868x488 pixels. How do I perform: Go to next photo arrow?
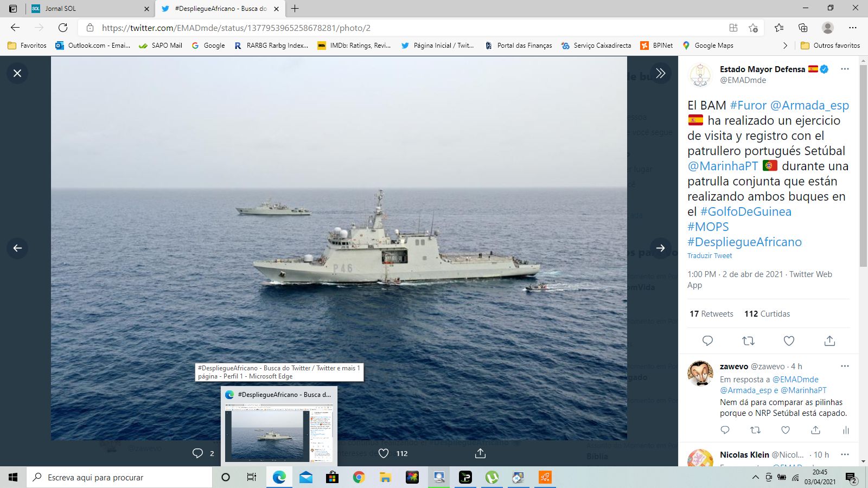660,248
